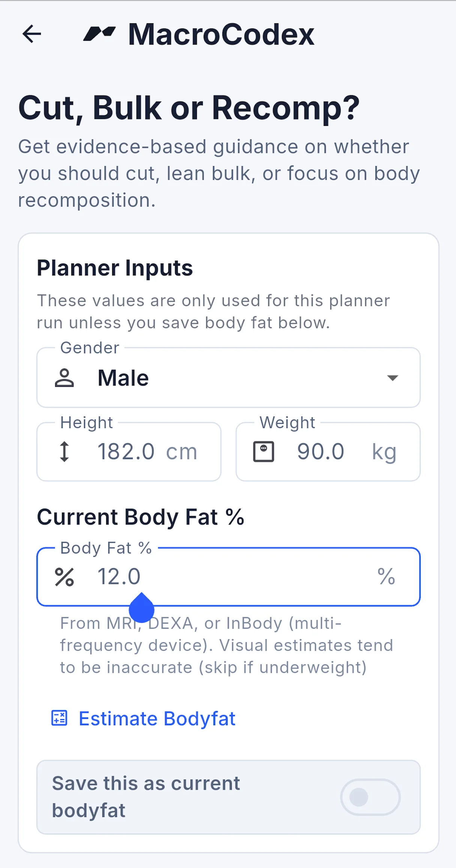Click the kg unit in Weight field
The image size is (456, 868).
[384, 453]
